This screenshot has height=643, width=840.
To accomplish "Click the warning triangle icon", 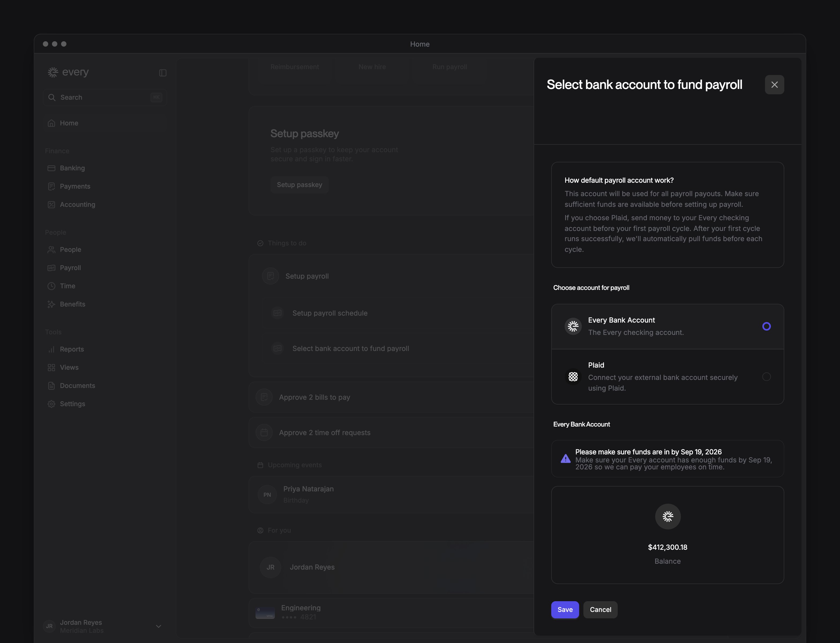I will (565, 458).
